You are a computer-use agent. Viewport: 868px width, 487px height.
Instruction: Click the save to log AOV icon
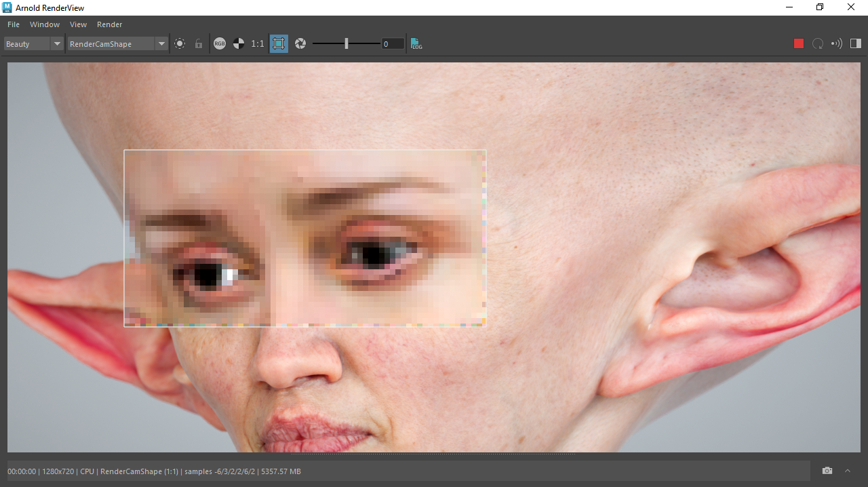pos(416,43)
